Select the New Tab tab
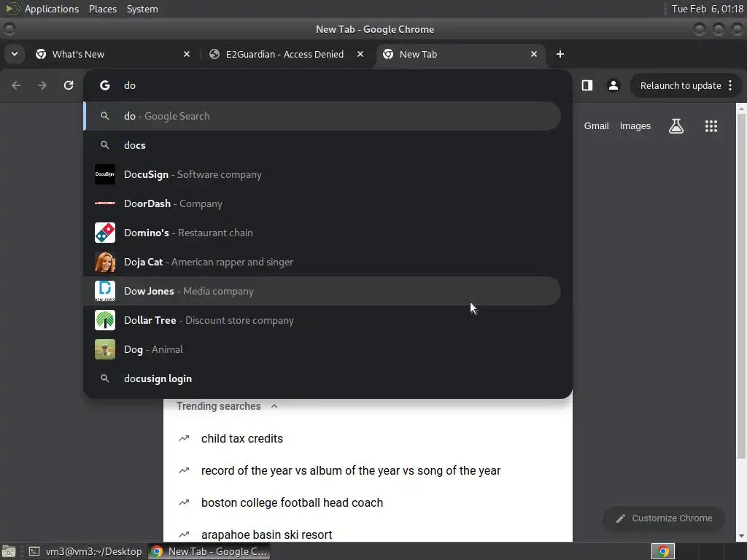The image size is (747, 560). tap(460, 54)
